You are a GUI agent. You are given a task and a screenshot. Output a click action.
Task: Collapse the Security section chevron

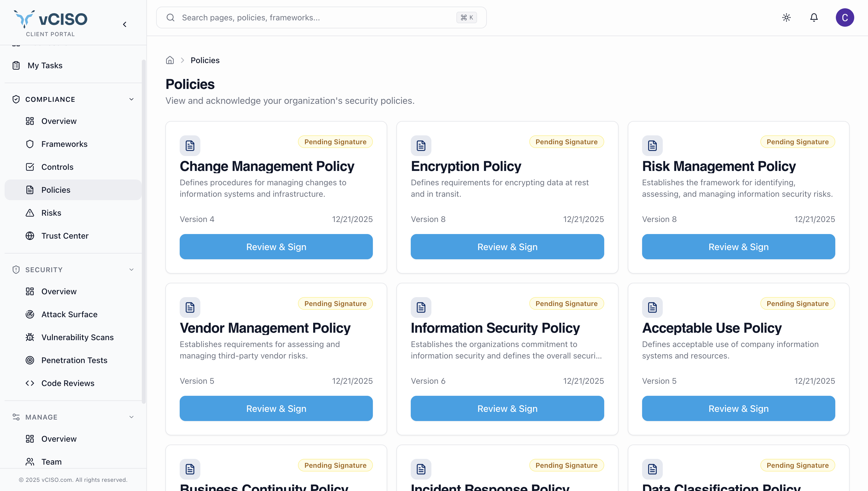tap(131, 269)
